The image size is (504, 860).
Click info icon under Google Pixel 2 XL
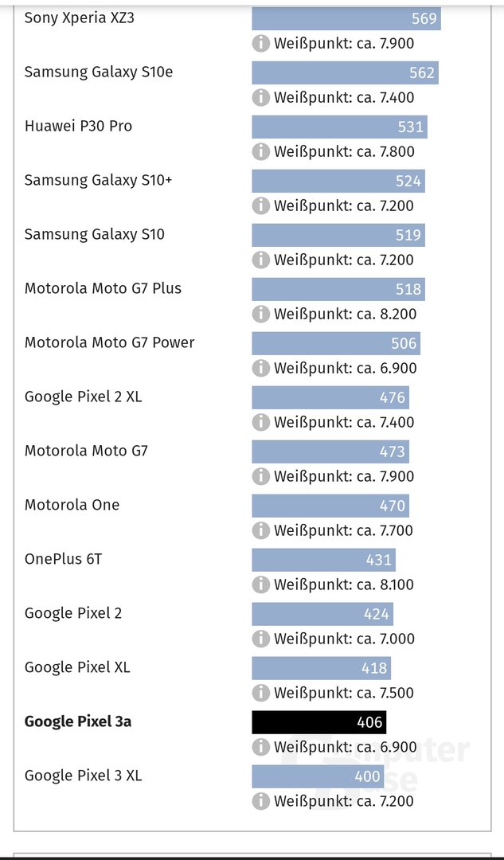click(x=261, y=422)
